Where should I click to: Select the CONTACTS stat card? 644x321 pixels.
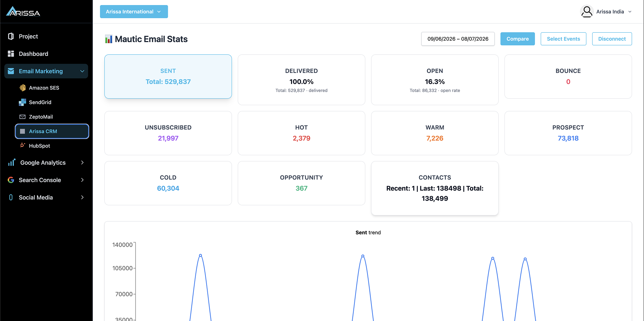click(435, 188)
